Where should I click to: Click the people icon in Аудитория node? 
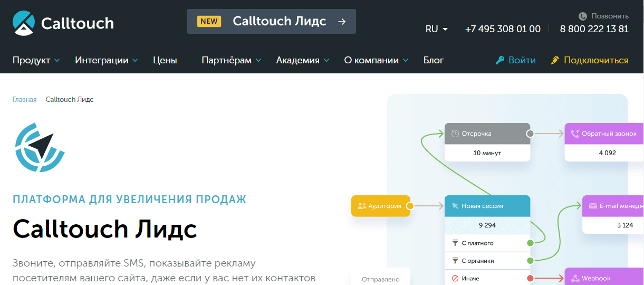click(x=361, y=206)
